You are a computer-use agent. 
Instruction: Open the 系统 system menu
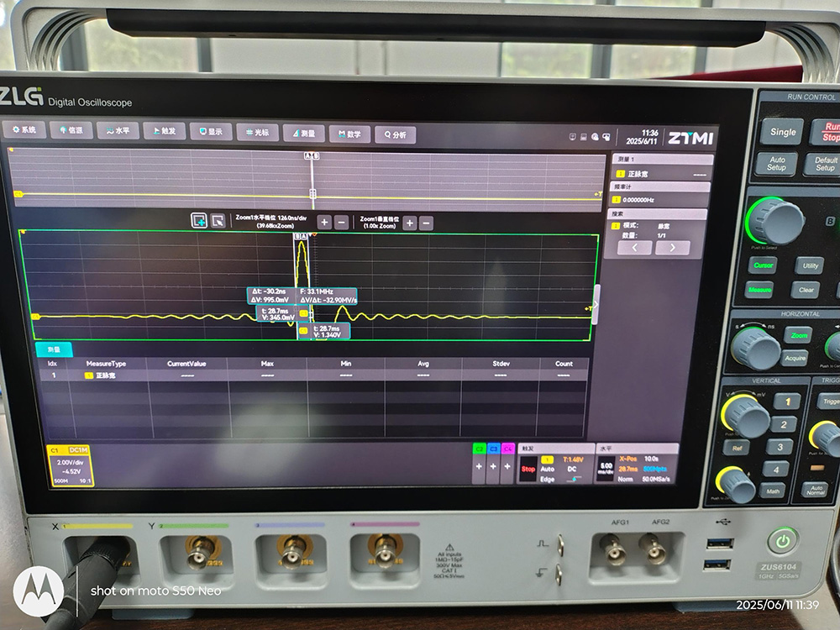pyautogui.click(x=24, y=130)
